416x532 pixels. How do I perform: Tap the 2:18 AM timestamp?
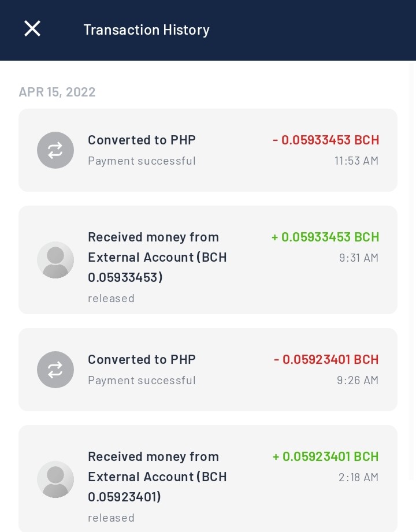click(x=358, y=477)
